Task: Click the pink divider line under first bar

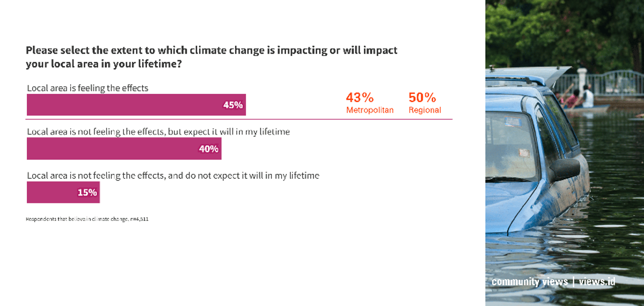Action: pos(239,119)
